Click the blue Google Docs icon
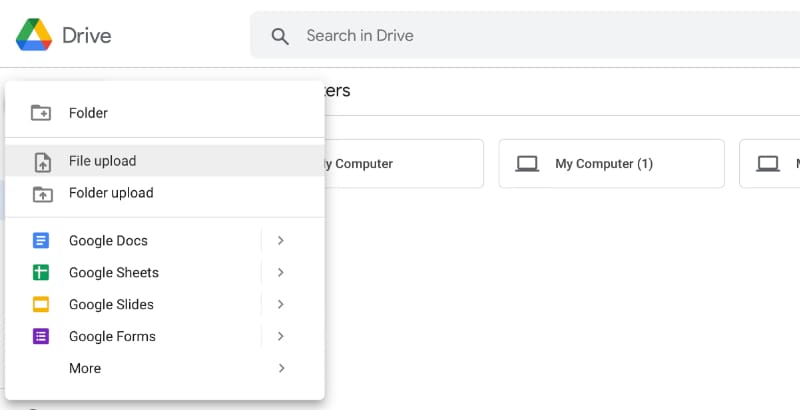 pos(41,240)
